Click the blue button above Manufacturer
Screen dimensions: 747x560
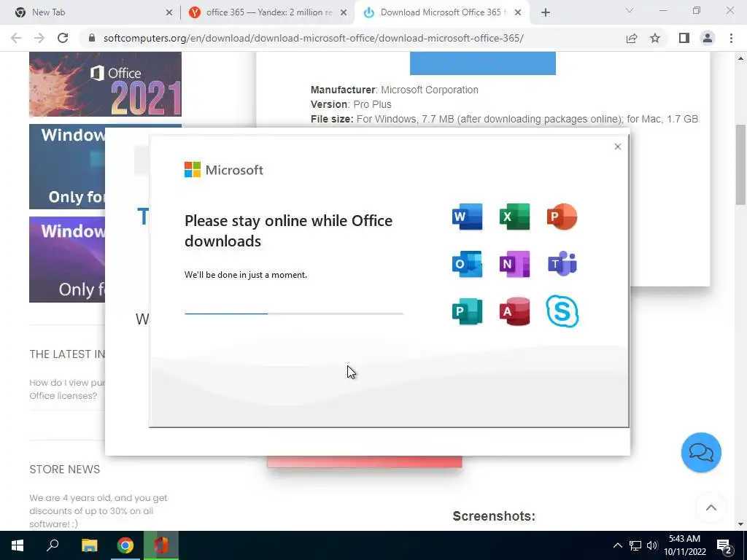(483, 63)
